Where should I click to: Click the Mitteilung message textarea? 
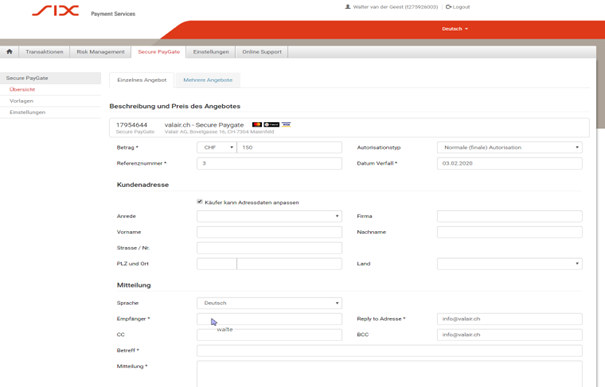[x=389, y=374]
